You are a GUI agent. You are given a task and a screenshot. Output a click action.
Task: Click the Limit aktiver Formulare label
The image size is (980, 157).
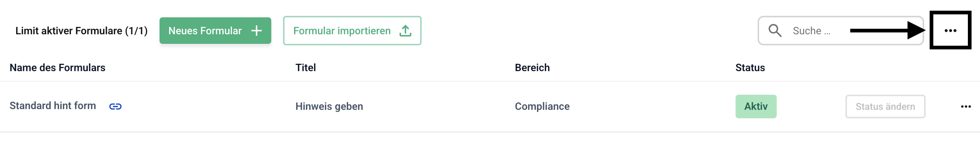click(81, 31)
